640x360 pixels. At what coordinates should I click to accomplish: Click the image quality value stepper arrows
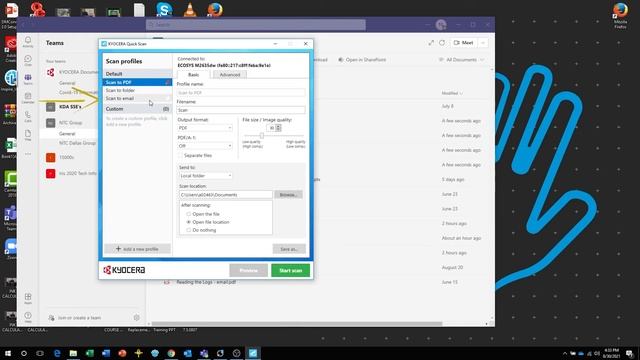[278, 128]
